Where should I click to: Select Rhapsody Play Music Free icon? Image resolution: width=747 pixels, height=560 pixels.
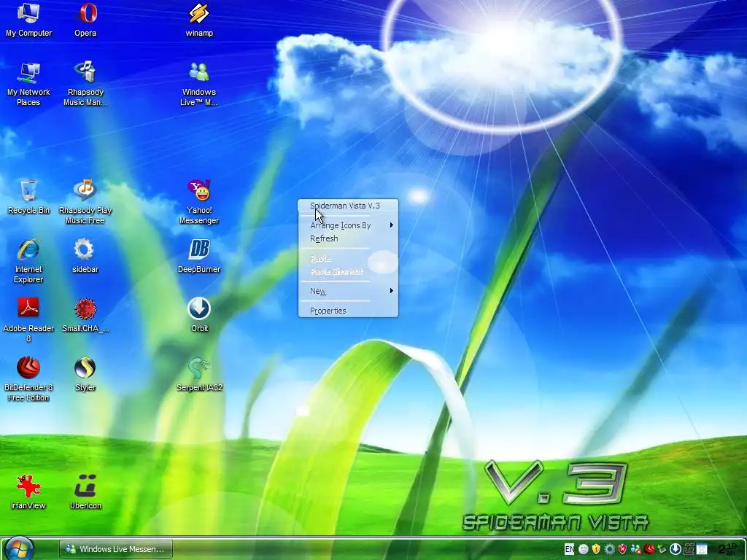85,202
